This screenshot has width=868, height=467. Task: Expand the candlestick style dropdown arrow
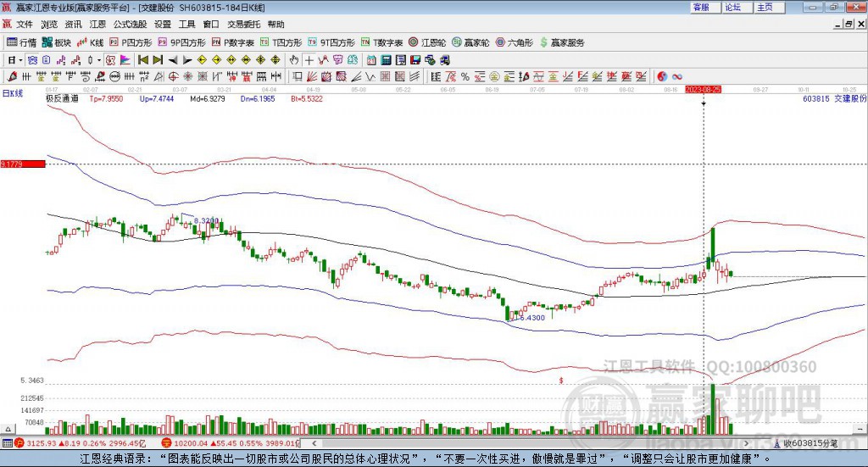pos(99,60)
